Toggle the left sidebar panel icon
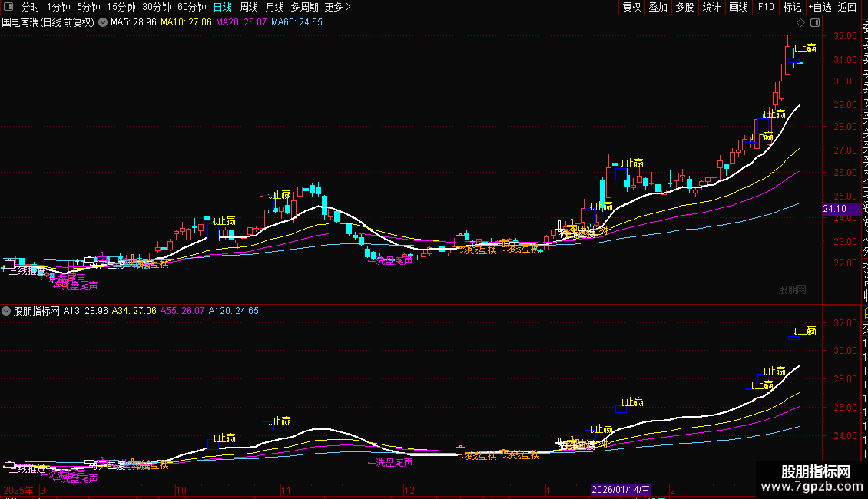868x499 pixels. point(9,7)
